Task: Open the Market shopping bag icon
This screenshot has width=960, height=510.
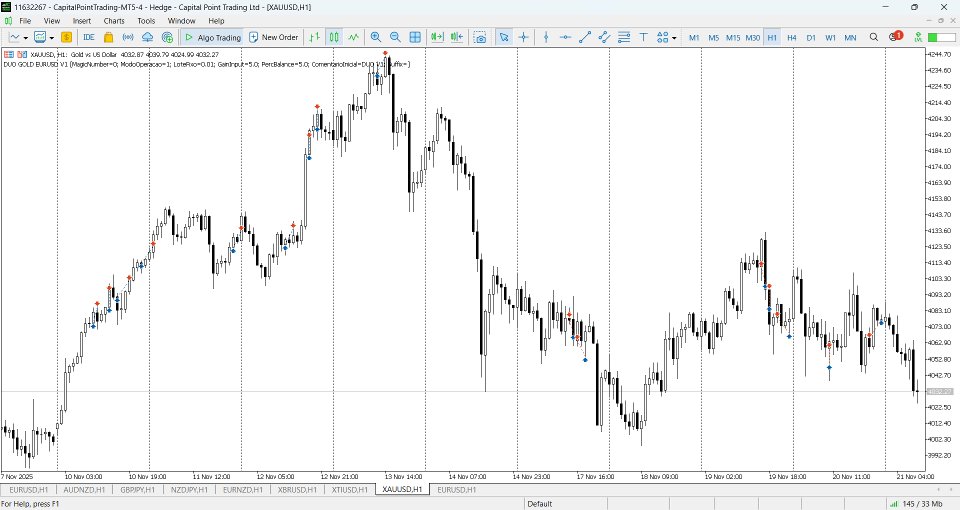Action: (x=108, y=37)
